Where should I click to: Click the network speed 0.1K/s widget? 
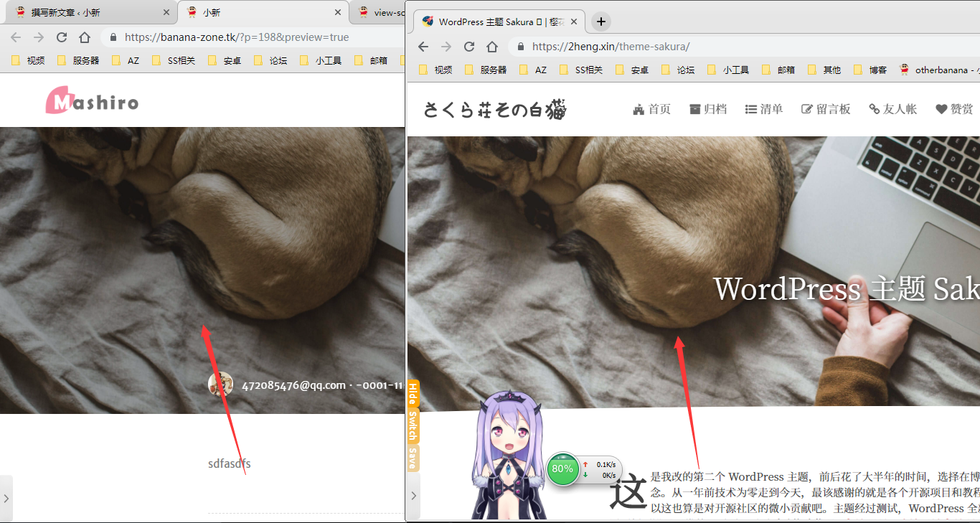pyautogui.click(x=599, y=469)
